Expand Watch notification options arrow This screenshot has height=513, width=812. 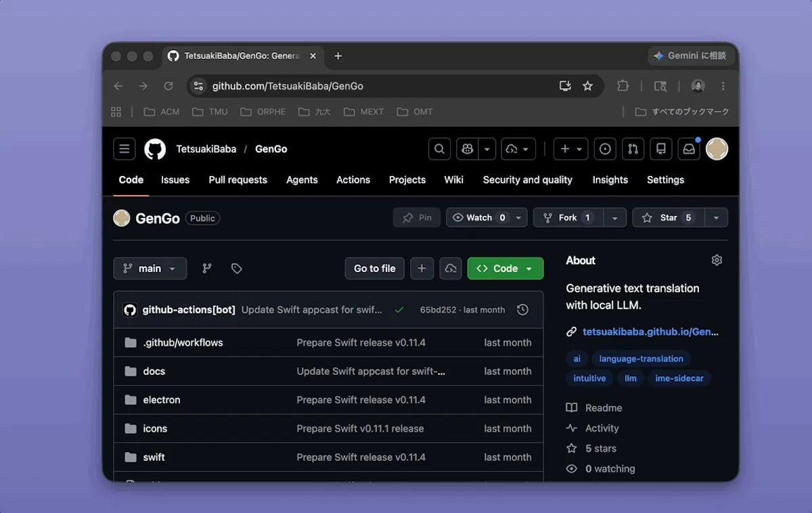pyautogui.click(x=519, y=218)
